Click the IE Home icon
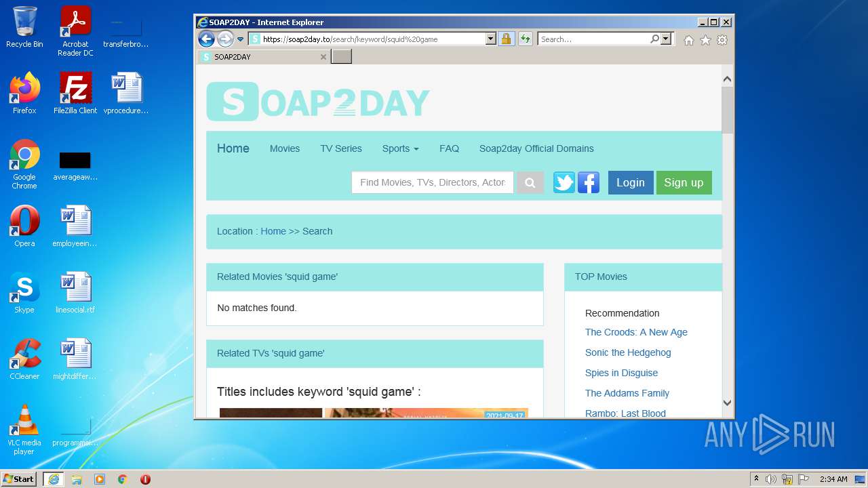The width and height of the screenshot is (868, 488). [x=689, y=40]
